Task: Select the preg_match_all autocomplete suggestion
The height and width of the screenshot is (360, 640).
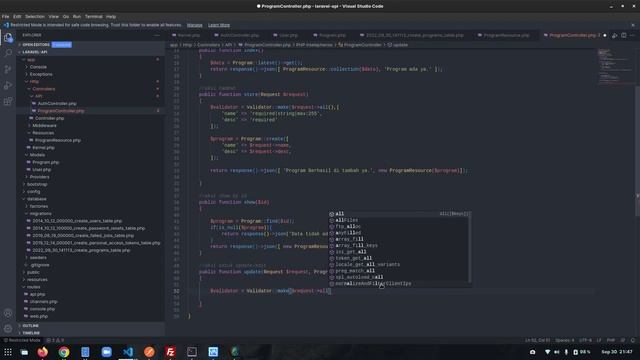Action: tap(399, 271)
